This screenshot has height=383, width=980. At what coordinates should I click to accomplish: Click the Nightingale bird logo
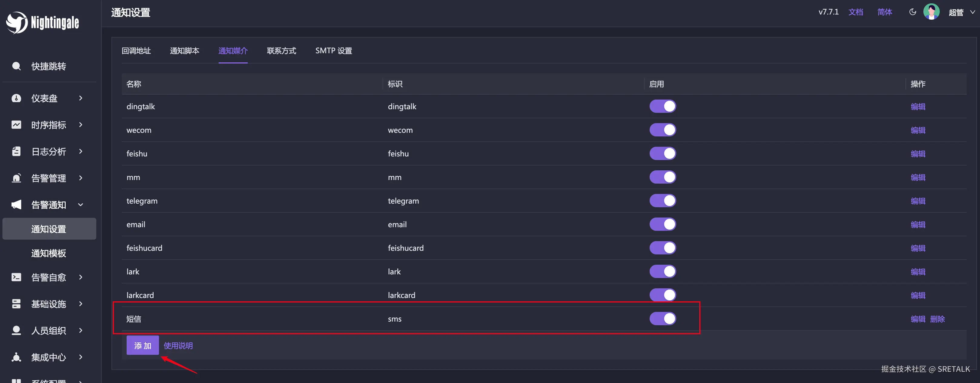click(17, 22)
